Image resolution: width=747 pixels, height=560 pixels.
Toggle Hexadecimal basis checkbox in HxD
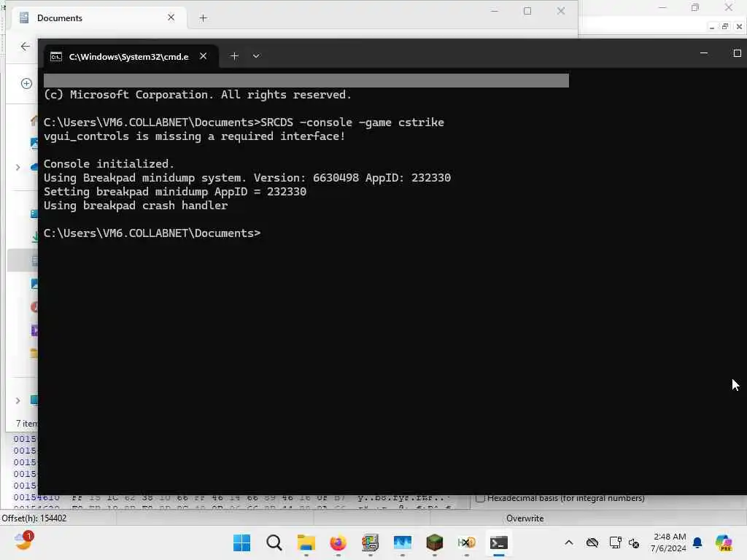coord(480,498)
